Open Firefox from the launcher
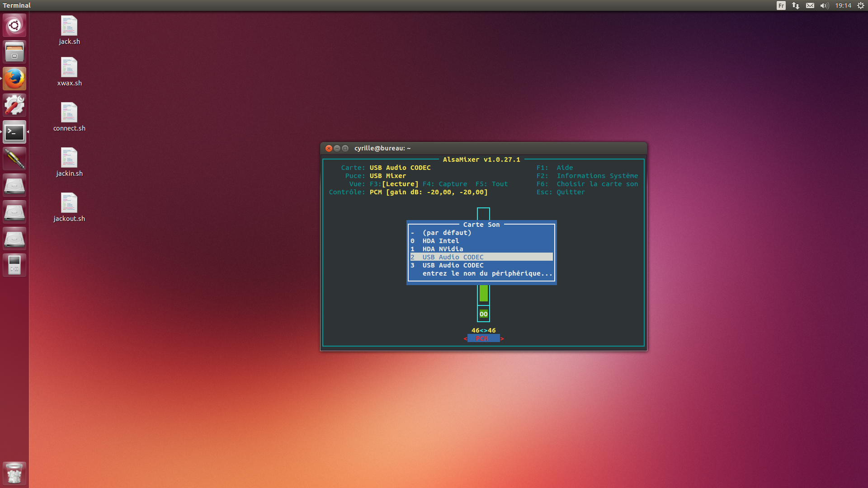This screenshot has width=868, height=488. (x=14, y=79)
